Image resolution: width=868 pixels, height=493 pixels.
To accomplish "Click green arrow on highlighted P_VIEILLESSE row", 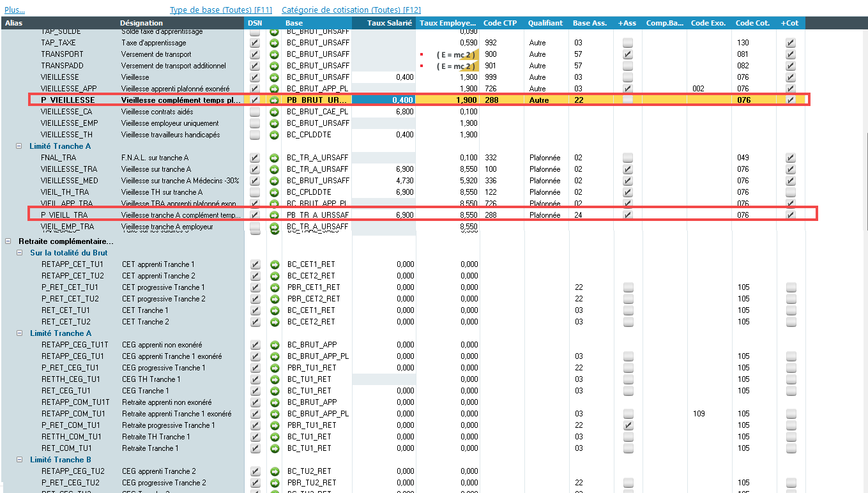I will click(x=275, y=100).
